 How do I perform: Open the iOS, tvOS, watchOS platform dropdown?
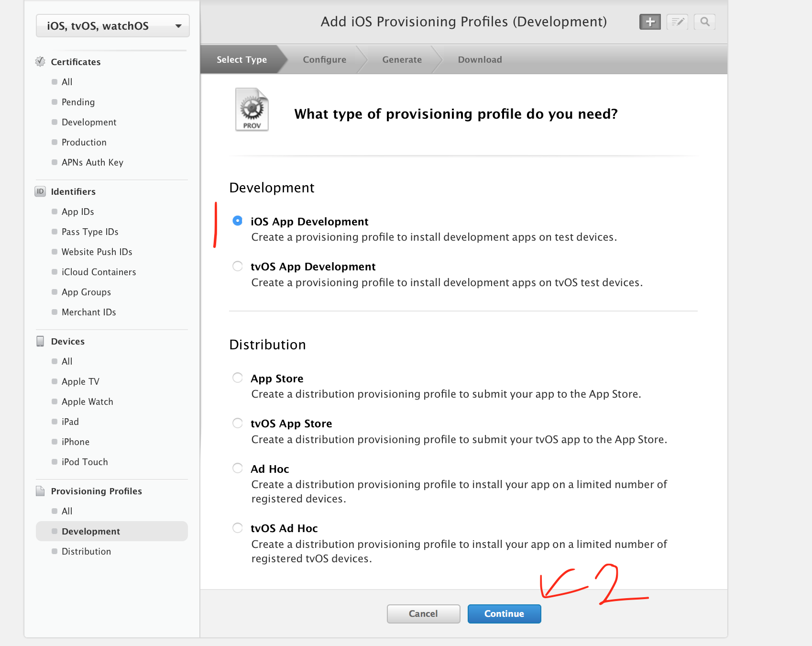point(113,26)
